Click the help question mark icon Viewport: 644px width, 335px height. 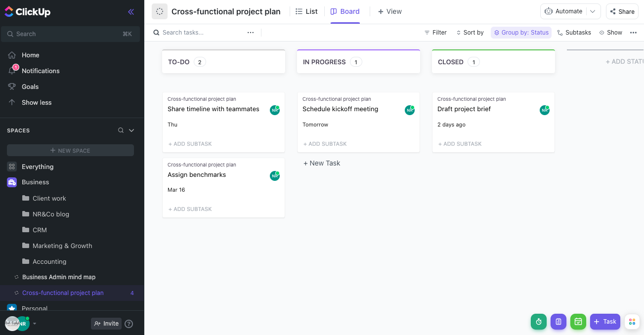(x=129, y=324)
